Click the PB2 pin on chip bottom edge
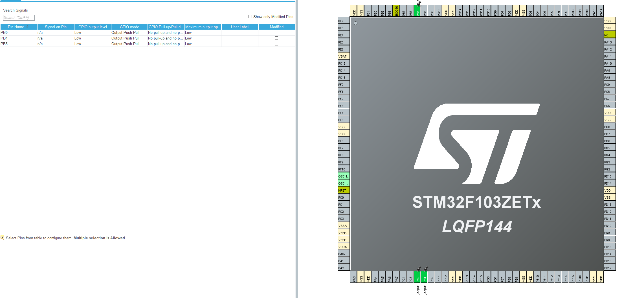Viewport: 644px width, 298px height. 431,277
